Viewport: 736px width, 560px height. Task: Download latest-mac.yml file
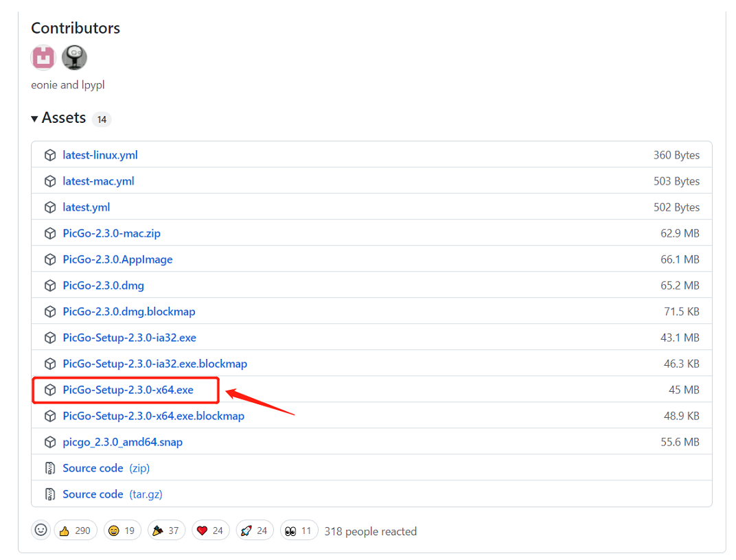[99, 181]
